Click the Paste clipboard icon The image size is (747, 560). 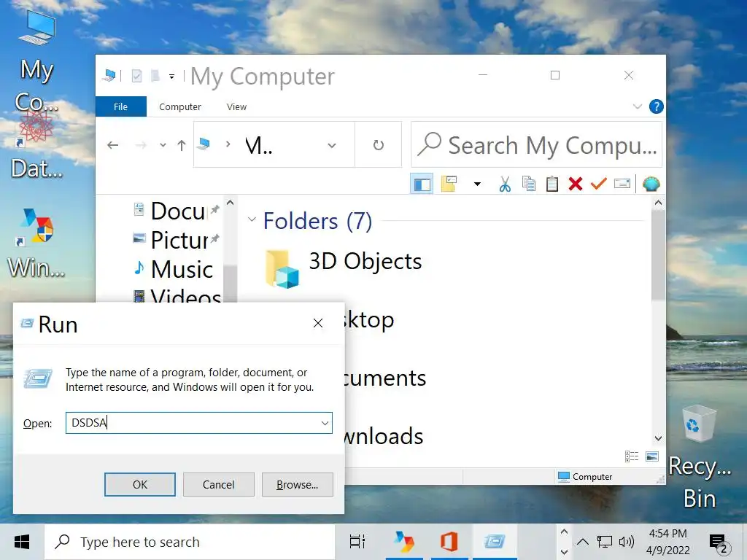pyautogui.click(x=551, y=184)
